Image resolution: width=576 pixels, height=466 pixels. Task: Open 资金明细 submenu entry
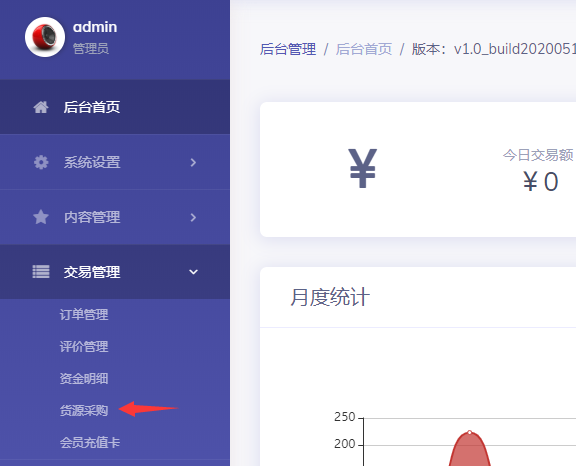84,379
